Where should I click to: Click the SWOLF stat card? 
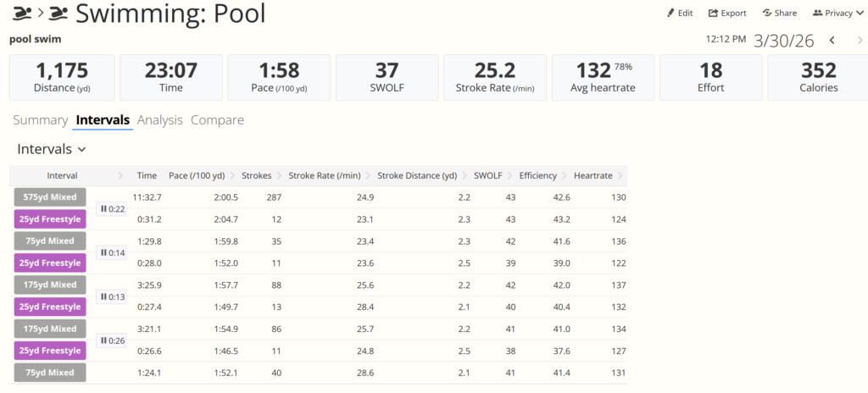pyautogui.click(x=387, y=78)
